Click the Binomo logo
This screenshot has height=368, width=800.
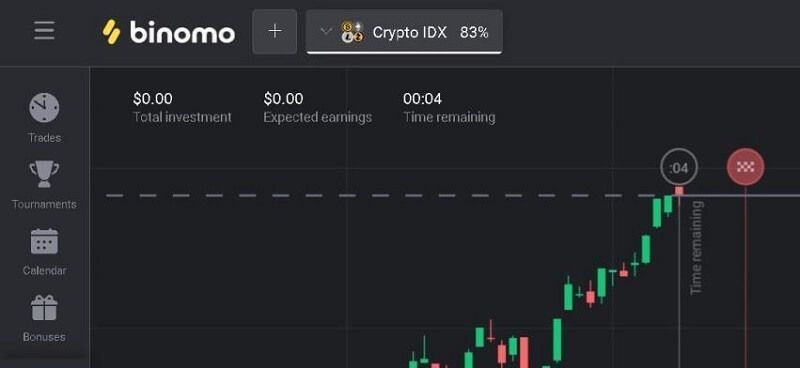point(169,32)
